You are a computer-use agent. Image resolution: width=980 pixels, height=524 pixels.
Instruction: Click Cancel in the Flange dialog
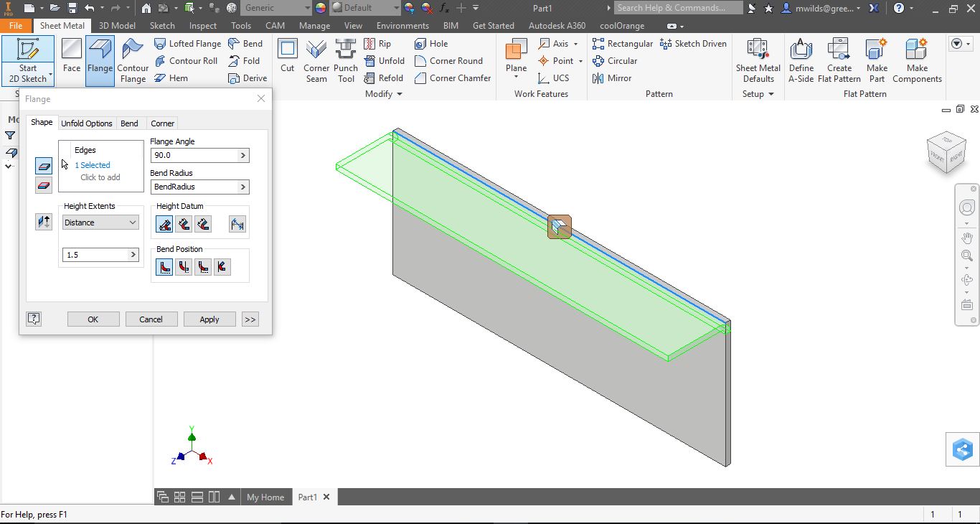[151, 319]
